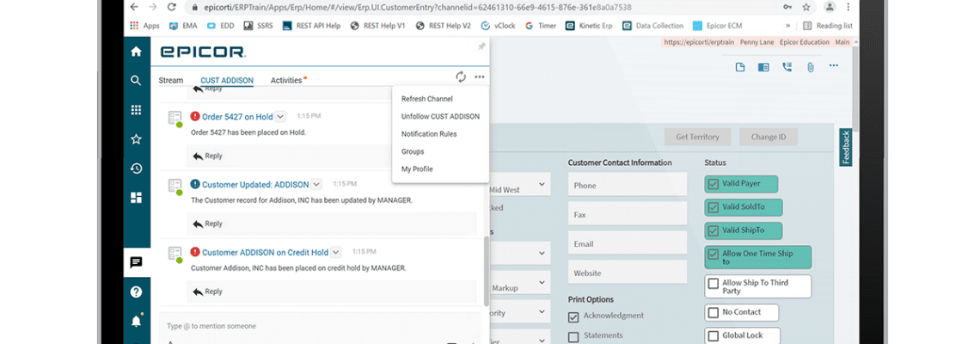Toggle the Collaborate chat icon
This screenshot has width=980, height=344.
point(136,262)
